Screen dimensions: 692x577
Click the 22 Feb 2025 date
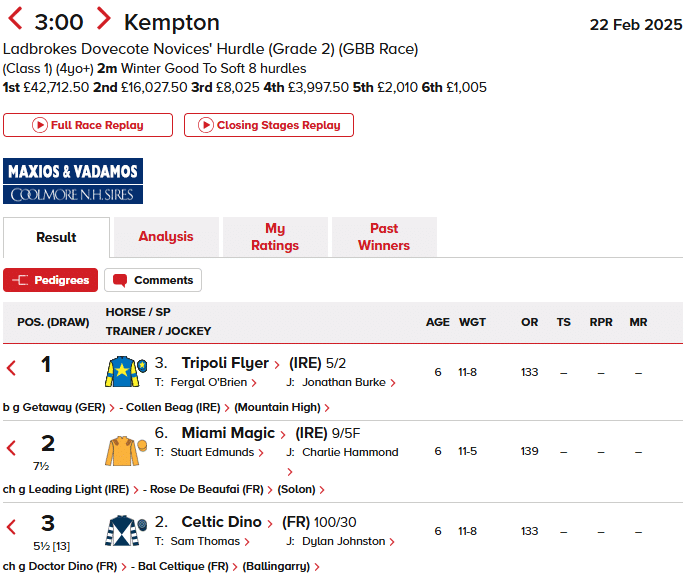tap(636, 25)
